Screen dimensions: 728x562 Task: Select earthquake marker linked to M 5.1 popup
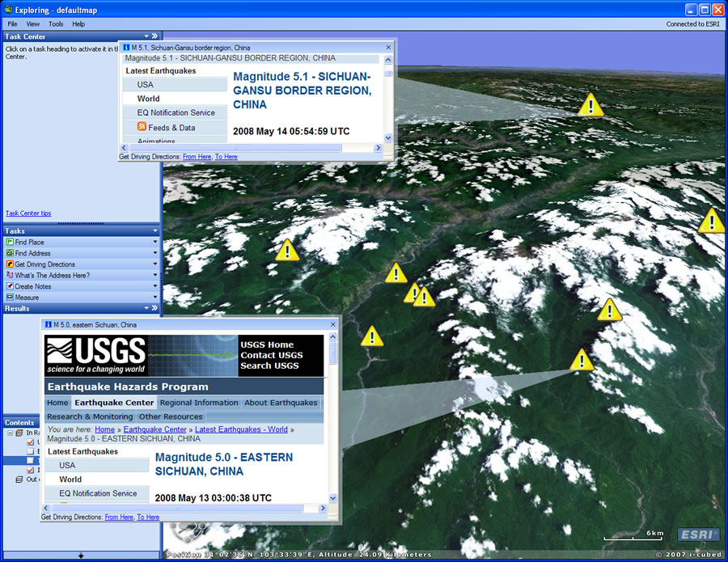tap(590, 105)
